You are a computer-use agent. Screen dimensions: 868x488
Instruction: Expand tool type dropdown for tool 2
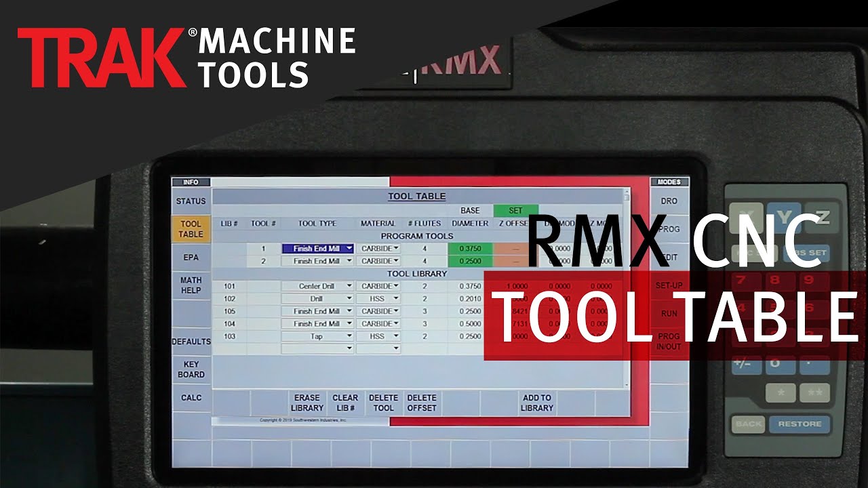(349, 261)
